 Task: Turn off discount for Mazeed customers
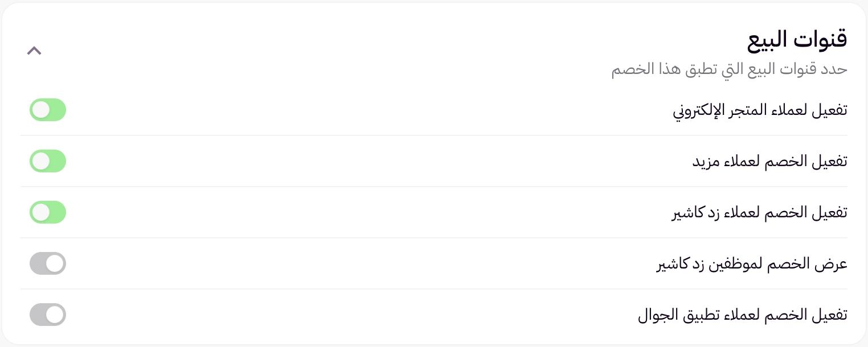tap(48, 161)
